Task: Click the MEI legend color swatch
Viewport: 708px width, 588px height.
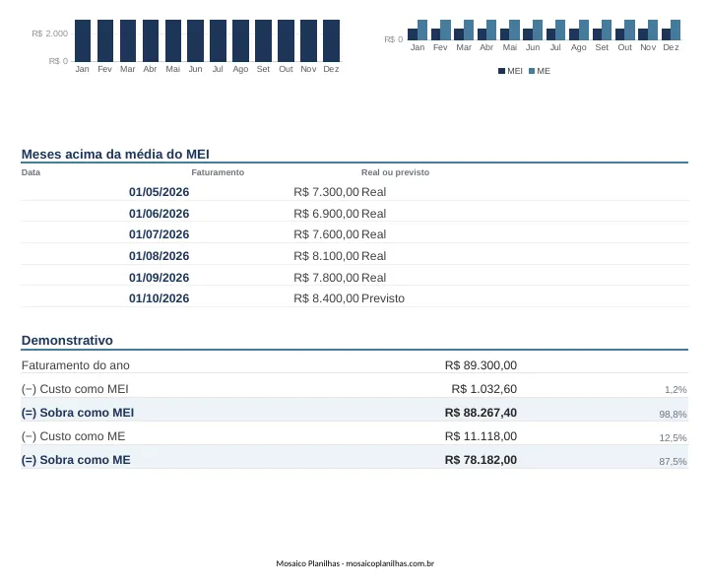Action: (501, 71)
